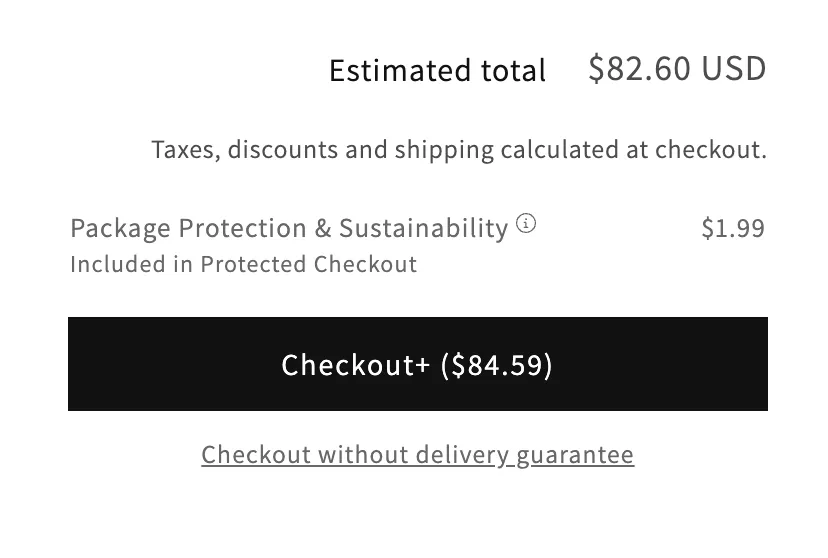Click the USD currency text after the total
The height and width of the screenshot is (558, 828).
click(734, 69)
